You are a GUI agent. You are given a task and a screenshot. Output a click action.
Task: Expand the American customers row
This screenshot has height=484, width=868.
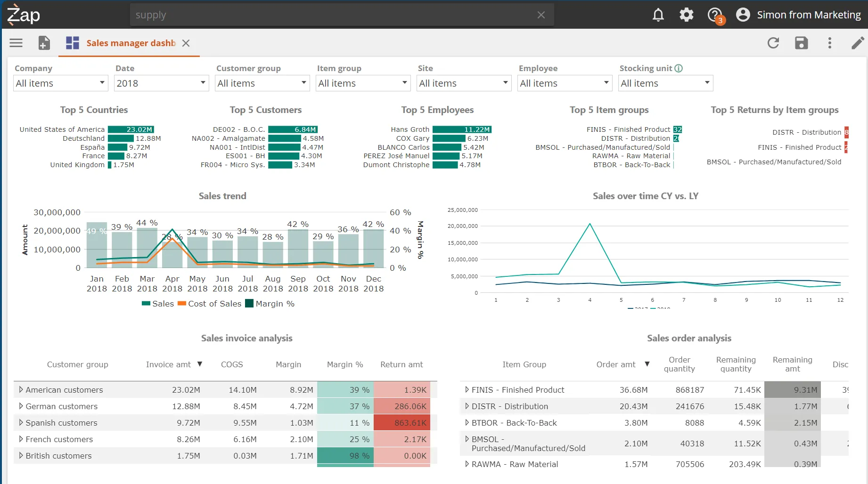[21, 390]
